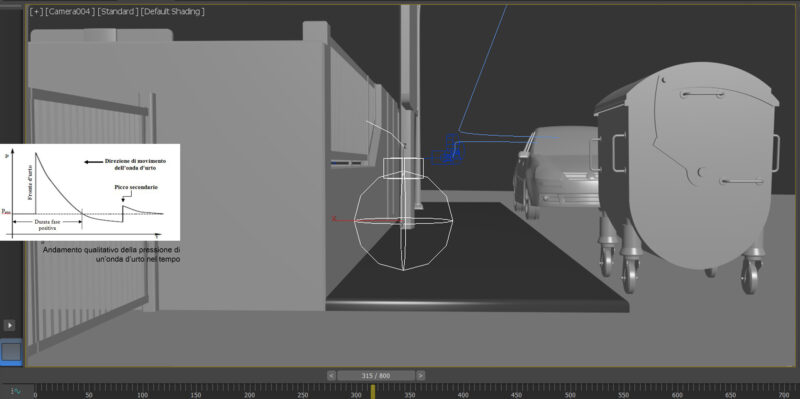
Task: Step to previous frame with the time slider left arrow
Action: click(x=331, y=376)
